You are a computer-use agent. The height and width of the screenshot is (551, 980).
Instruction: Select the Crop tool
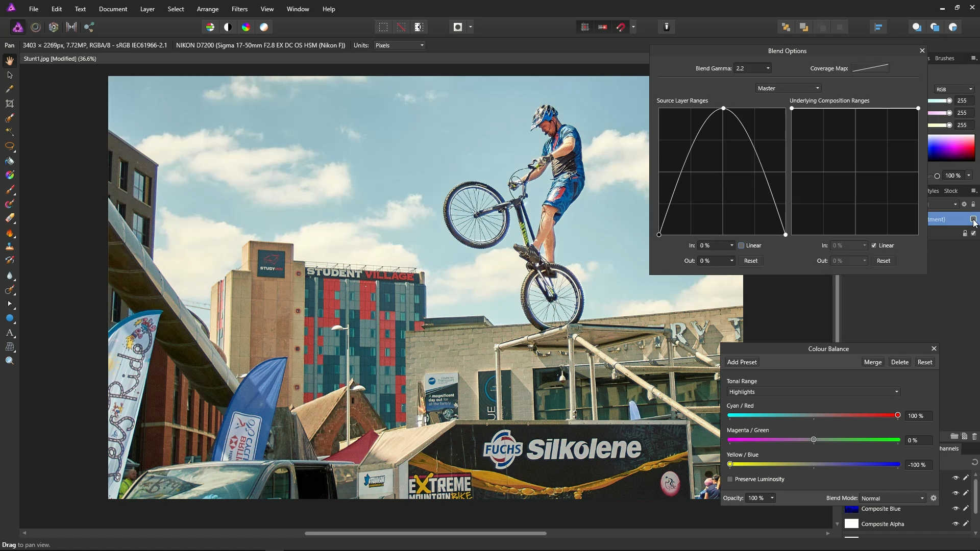click(x=10, y=104)
